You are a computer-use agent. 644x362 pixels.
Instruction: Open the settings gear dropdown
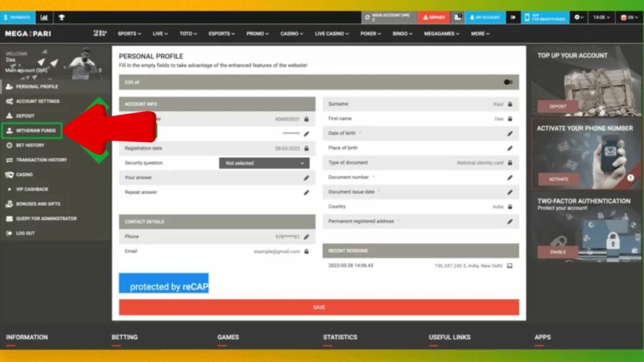pyautogui.click(x=579, y=17)
